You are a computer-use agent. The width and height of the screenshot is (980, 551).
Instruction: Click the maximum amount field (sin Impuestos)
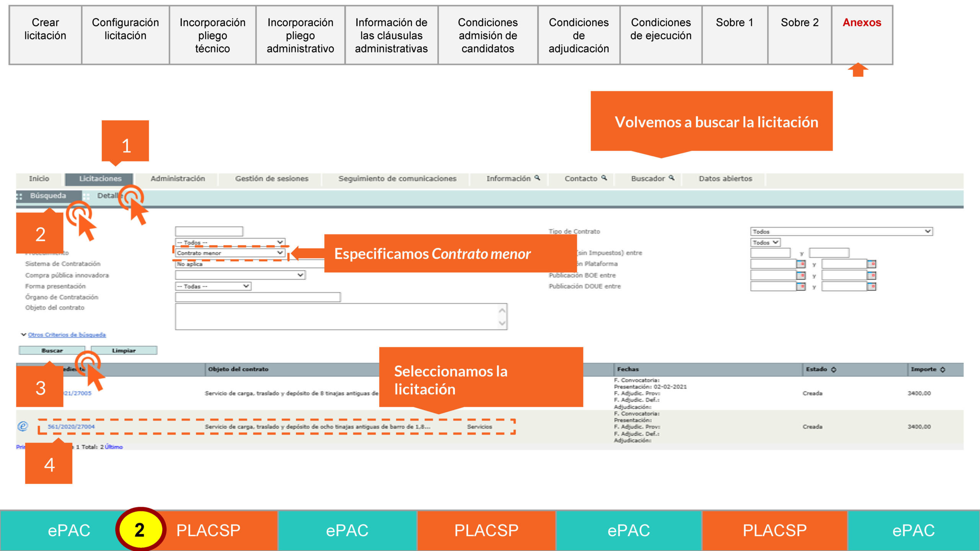[829, 253]
